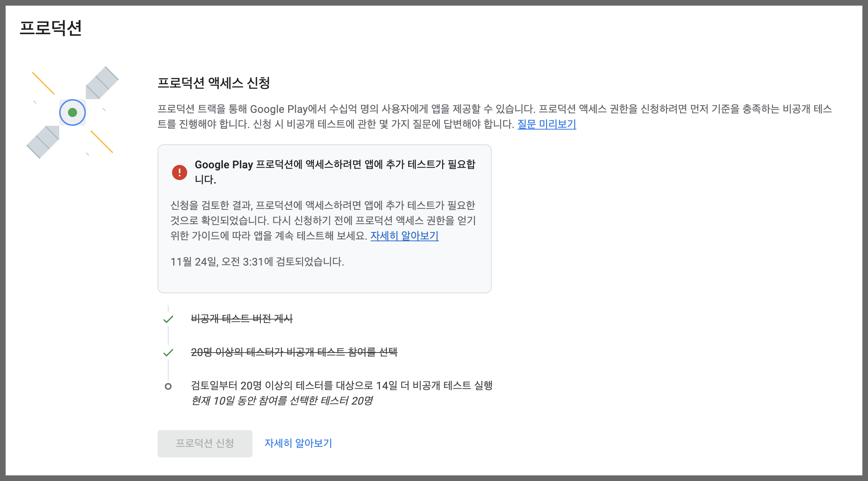Click the 11월 24일 review timestamp

coord(257,262)
